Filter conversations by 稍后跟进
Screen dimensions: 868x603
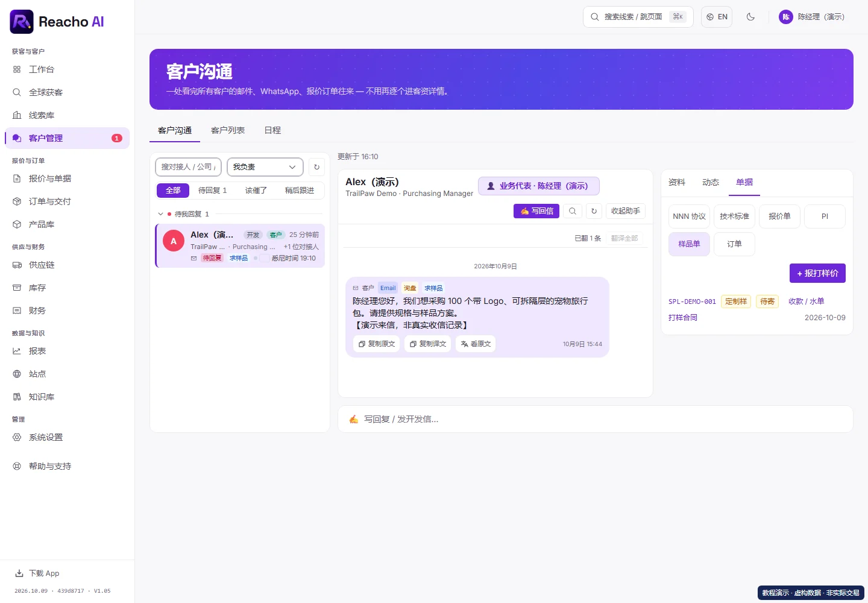click(300, 191)
